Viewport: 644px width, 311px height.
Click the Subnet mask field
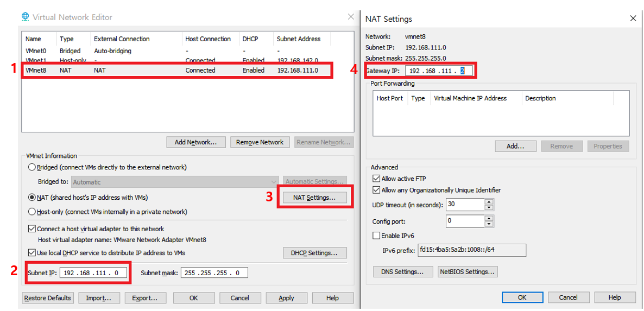coord(214,273)
